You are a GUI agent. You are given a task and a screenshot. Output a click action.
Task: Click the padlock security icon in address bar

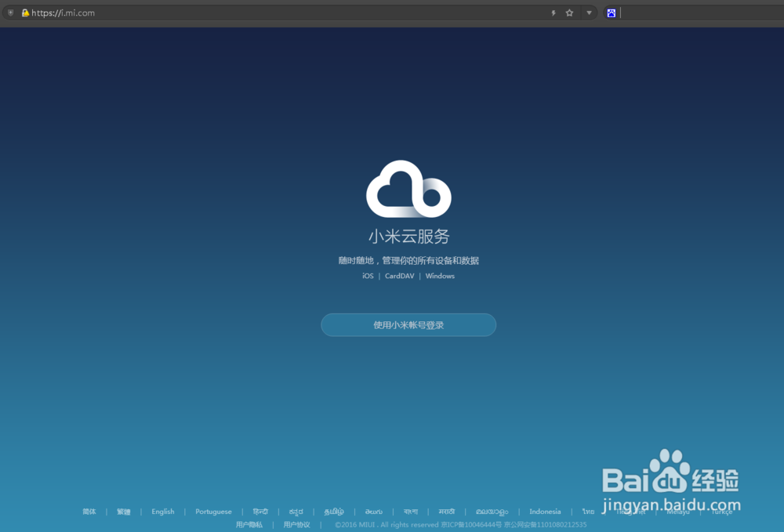tap(25, 13)
